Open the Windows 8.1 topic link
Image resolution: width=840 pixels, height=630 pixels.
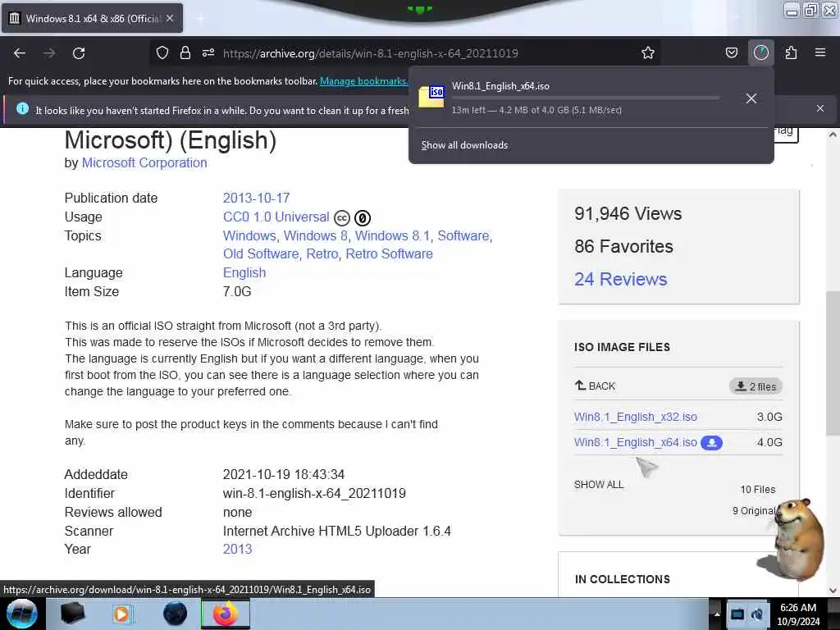(392, 235)
